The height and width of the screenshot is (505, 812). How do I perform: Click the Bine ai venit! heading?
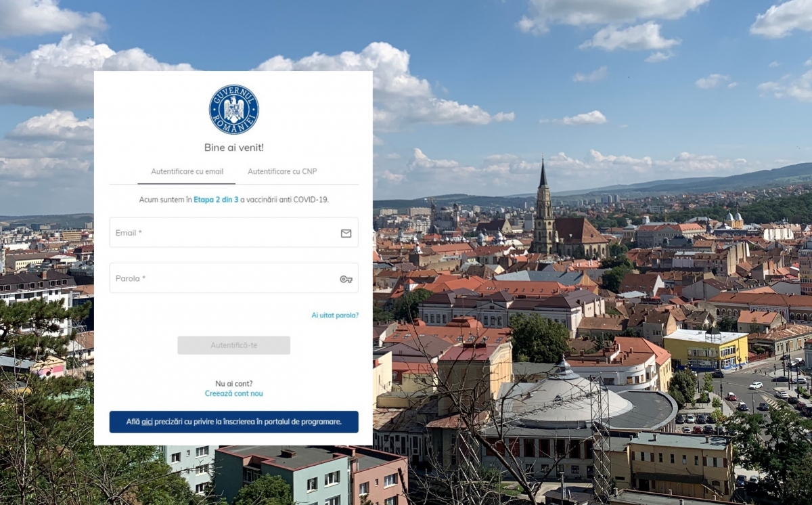pyautogui.click(x=233, y=148)
